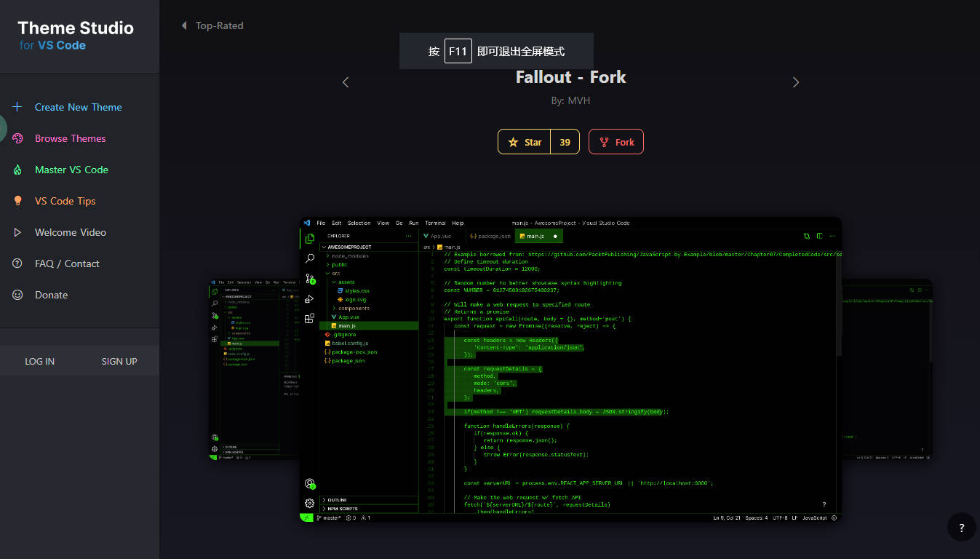The width and height of the screenshot is (980, 559).
Task: Switch to package.json editor tab
Action: pyautogui.click(x=490, y=236)
